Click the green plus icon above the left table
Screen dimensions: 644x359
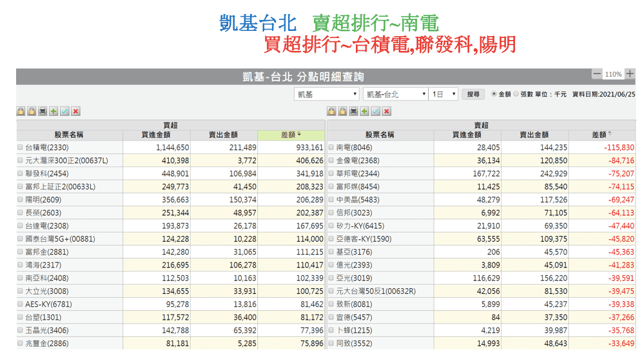54,112
